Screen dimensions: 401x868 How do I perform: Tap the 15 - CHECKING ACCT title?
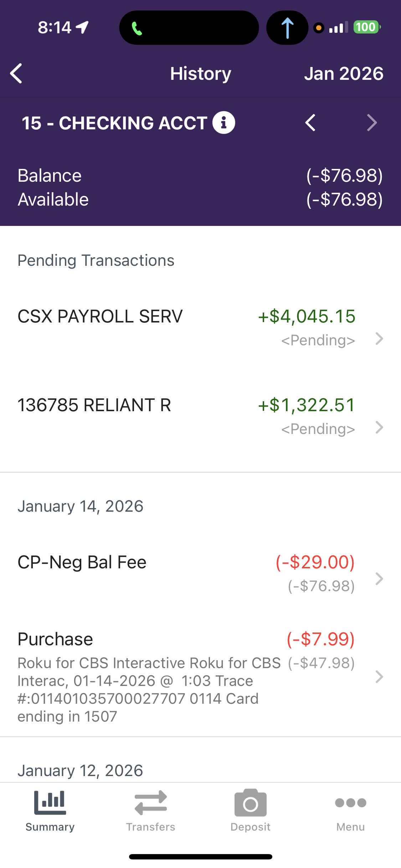[114, 123]
